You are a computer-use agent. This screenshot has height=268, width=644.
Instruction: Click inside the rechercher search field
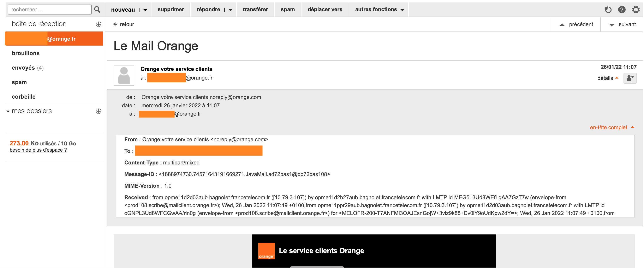49,10
